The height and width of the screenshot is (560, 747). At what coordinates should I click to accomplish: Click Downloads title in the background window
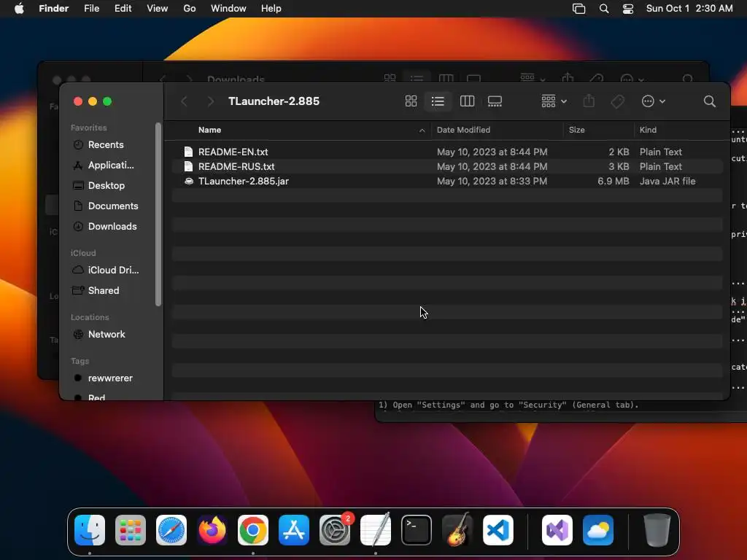click(x=236, y=79)
